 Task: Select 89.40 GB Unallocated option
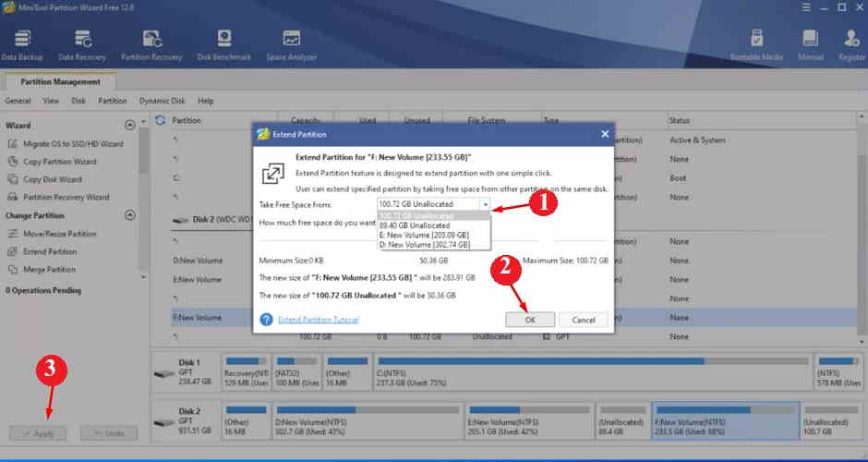coord(434,225)
